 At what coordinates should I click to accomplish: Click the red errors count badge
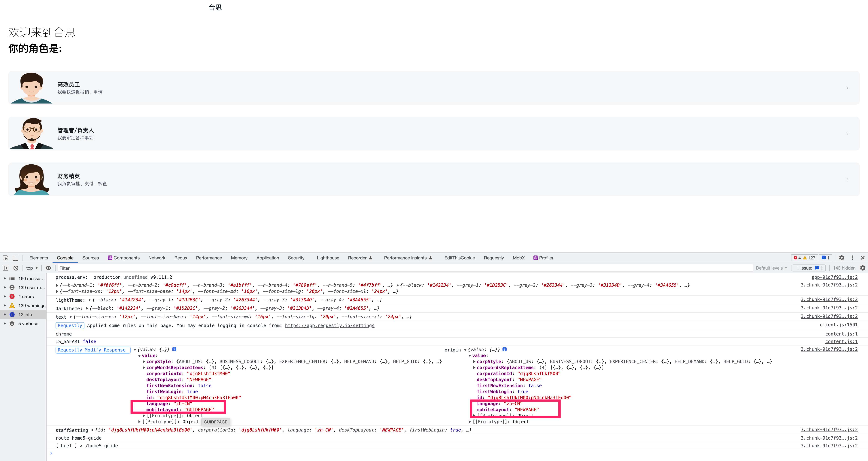[797, 258]
